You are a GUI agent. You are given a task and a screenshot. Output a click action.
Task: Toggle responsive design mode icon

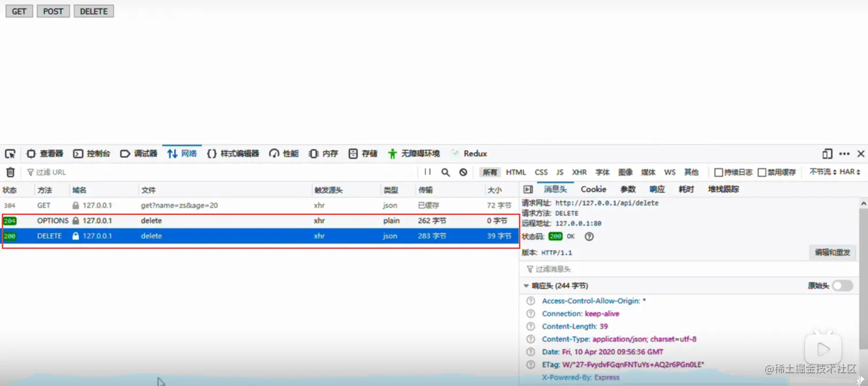tap(827, 154)
